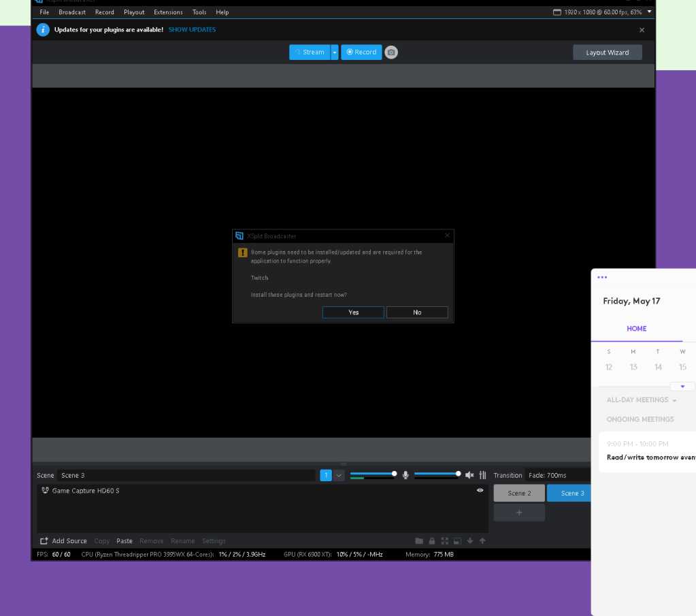Viewport: 696px width, 616px height.
Task: Click the warning icon in the dialog
Action: pos(242,253)
